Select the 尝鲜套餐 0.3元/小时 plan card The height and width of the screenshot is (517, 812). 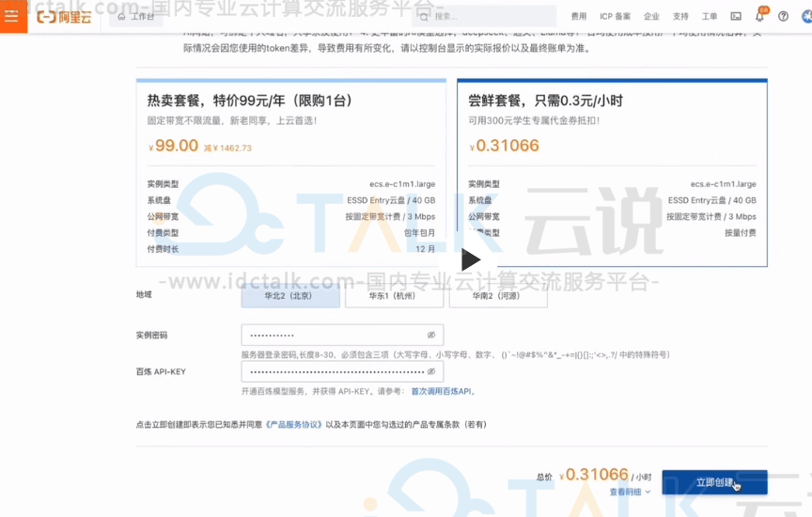[x=612, y=173]
